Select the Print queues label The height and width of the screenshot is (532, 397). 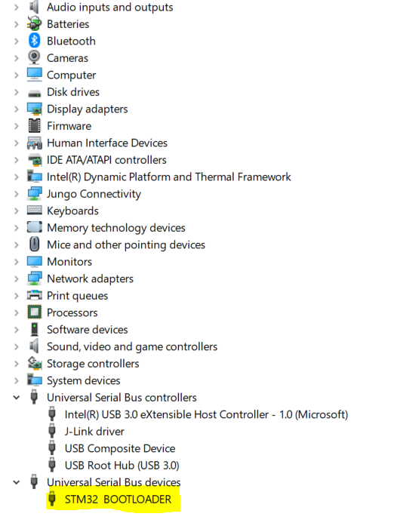click(x=78, y=296)
